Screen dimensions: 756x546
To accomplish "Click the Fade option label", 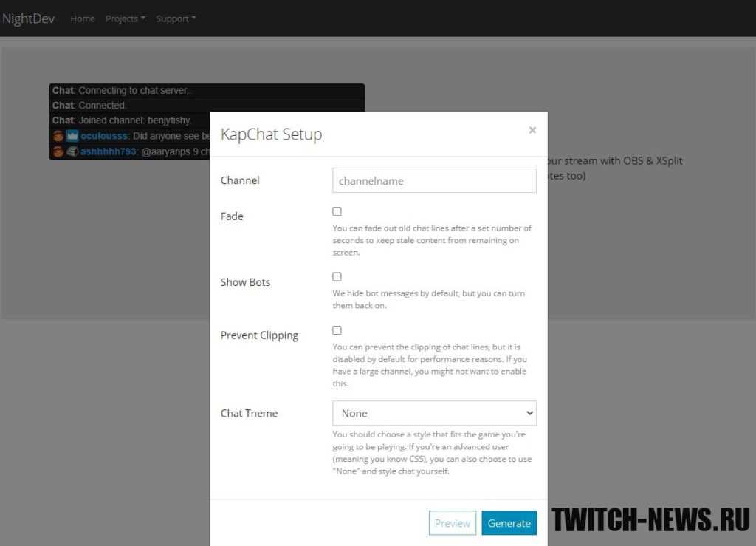I will [232, 216].
